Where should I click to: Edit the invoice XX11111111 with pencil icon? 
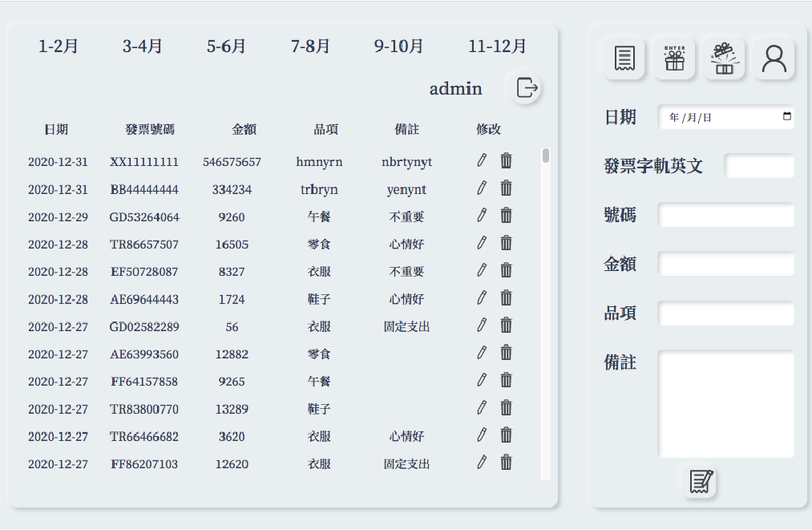coord(481,160)
